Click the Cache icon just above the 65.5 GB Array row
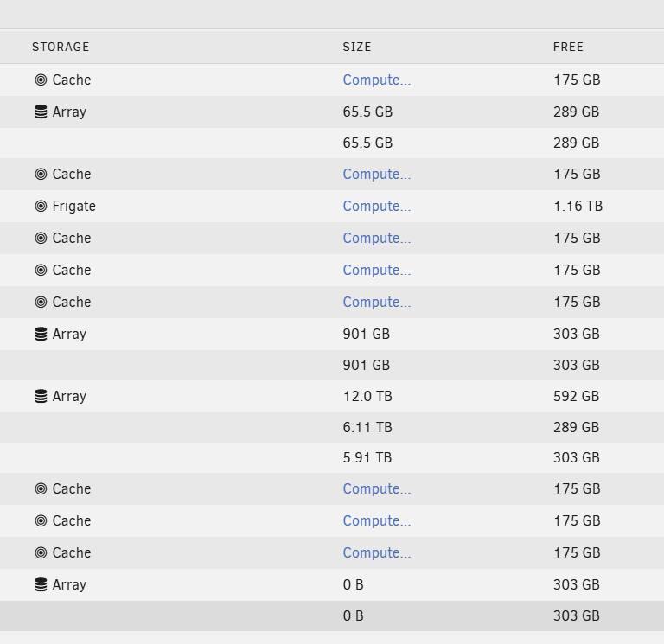Image resolution: width=664 pixels, height=644 pixels. [41, 80]
